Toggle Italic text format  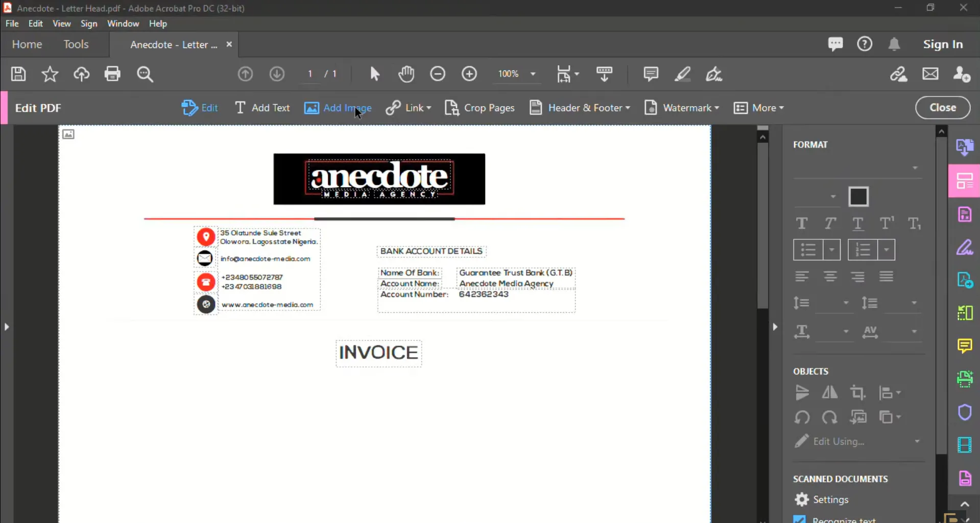tap(830, 223)
